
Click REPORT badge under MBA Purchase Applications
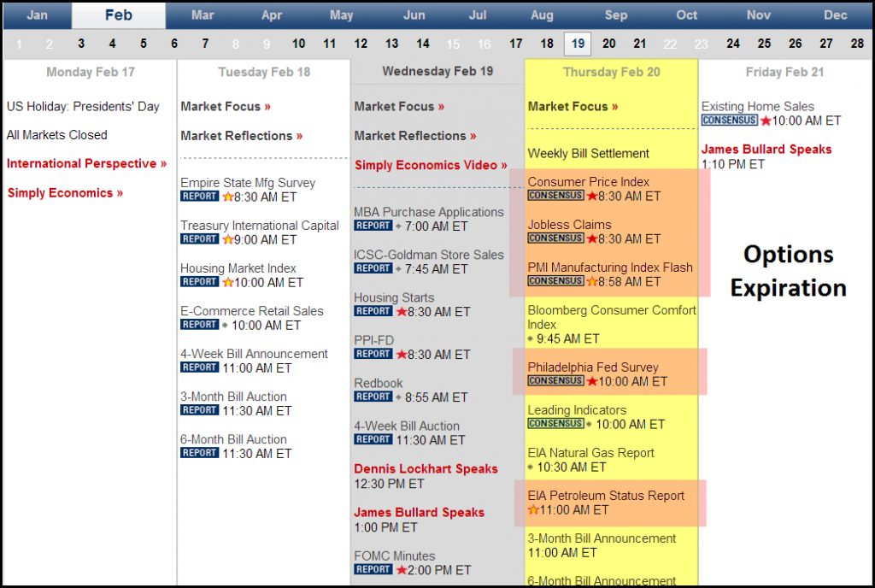tap(373, 226)
